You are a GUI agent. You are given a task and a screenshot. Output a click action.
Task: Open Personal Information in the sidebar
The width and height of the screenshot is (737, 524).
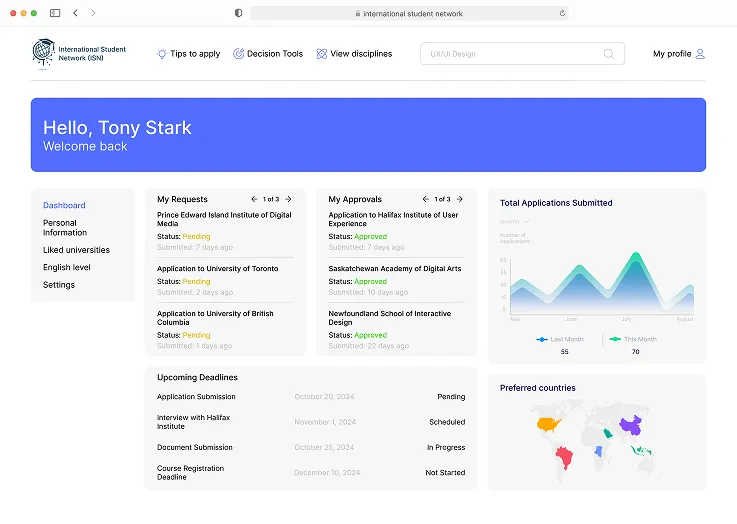(x=65, y=228)
